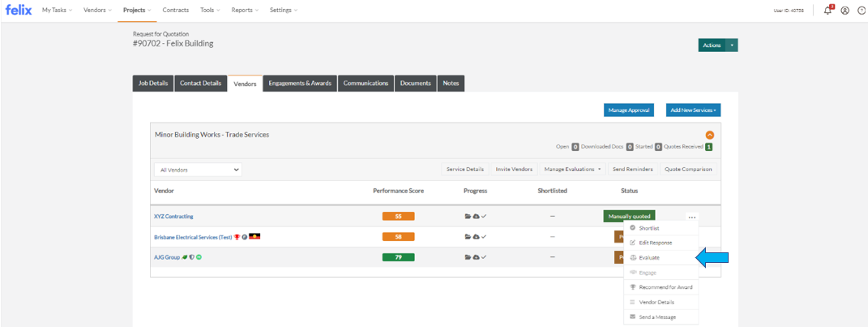Select the Vendors tab

tap(245, 83)
